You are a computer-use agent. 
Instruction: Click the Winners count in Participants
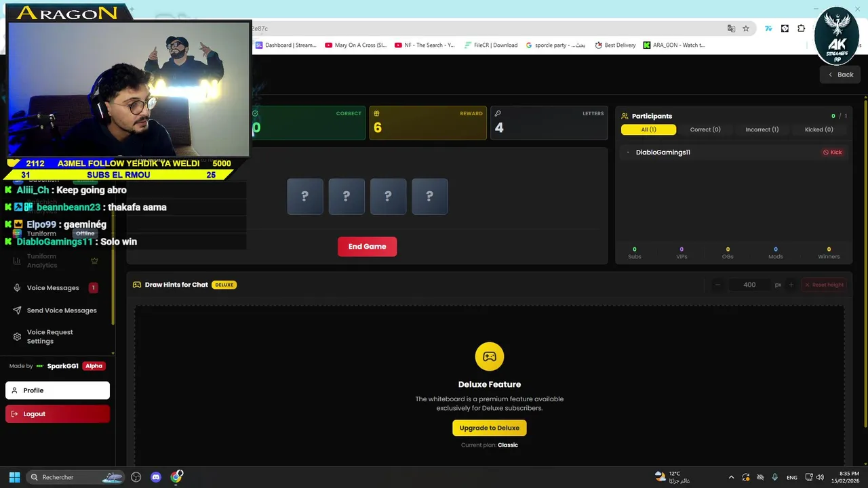coord(829,253)
